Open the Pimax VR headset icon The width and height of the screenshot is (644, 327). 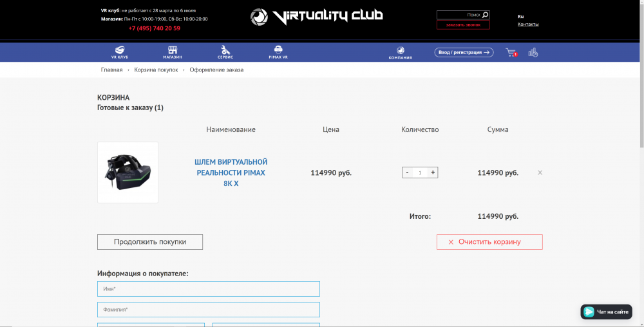tap(278, 52)
